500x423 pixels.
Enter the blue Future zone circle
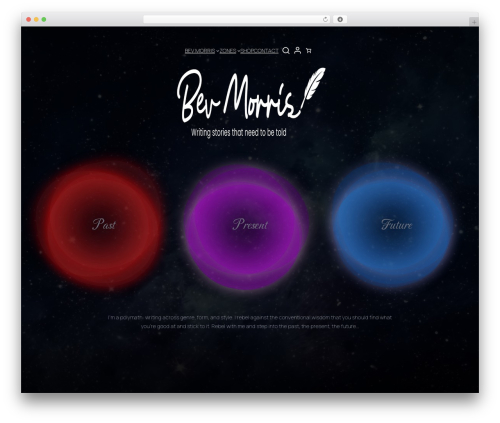pyautogui.click(x=393, y=224)
